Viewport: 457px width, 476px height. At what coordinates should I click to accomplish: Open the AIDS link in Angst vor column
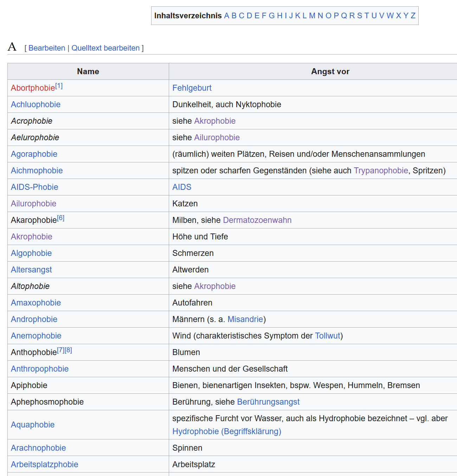coord(182,187)
